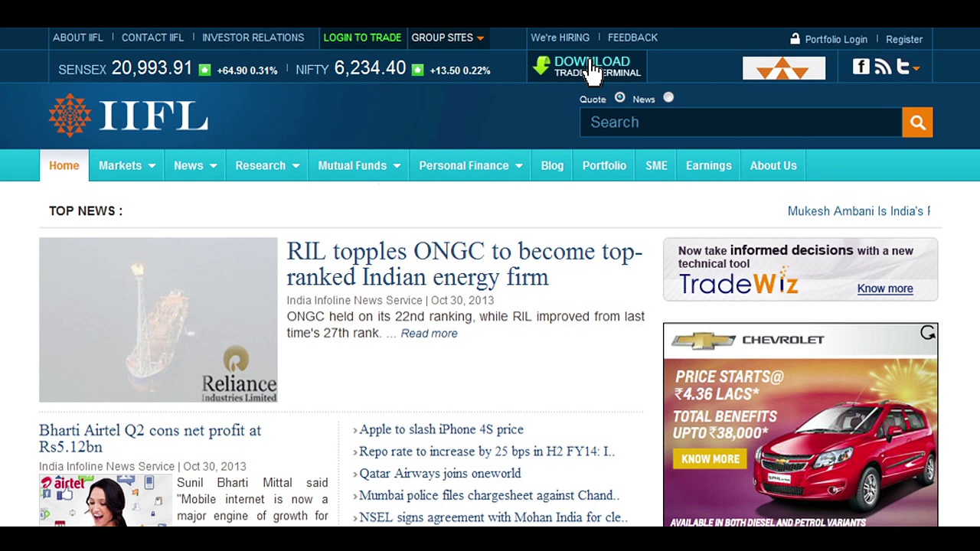Click the NIFTY value 6,234.40

(x=370, y=68)
